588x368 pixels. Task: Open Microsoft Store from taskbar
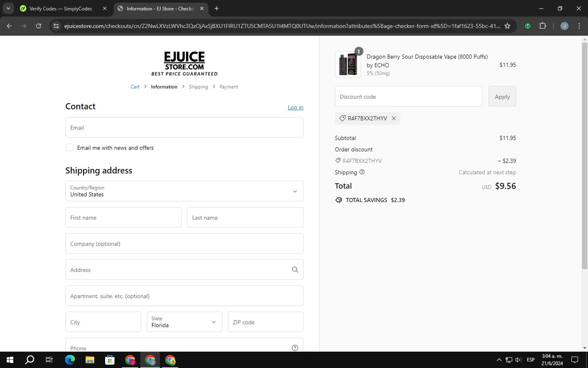tap(110, 360)
